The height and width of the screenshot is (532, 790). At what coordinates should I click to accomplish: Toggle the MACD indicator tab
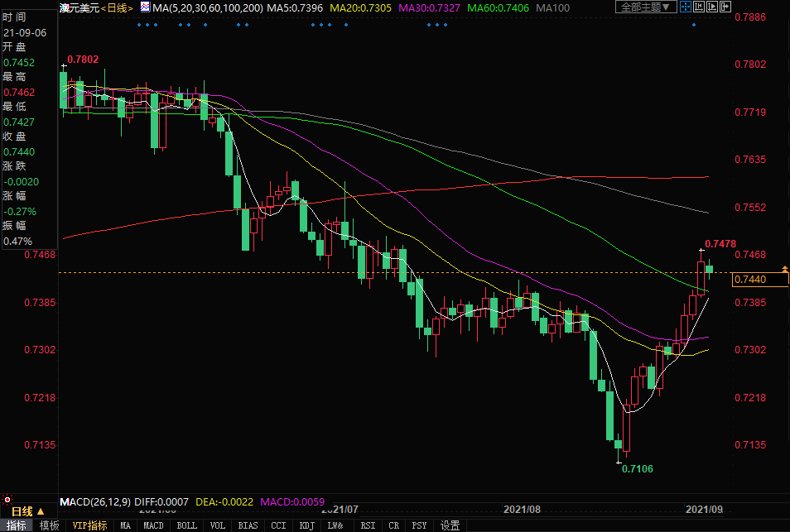click(153, 525)
